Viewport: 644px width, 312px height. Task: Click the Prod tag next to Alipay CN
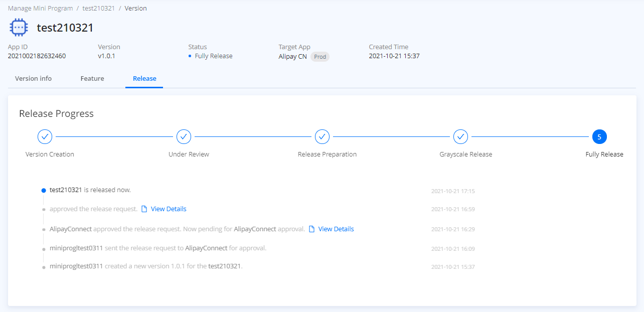320,57
